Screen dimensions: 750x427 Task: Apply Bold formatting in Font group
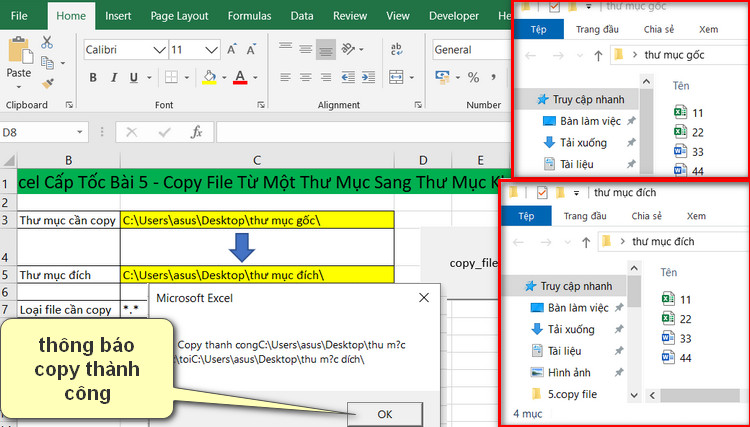coord(92,77)
